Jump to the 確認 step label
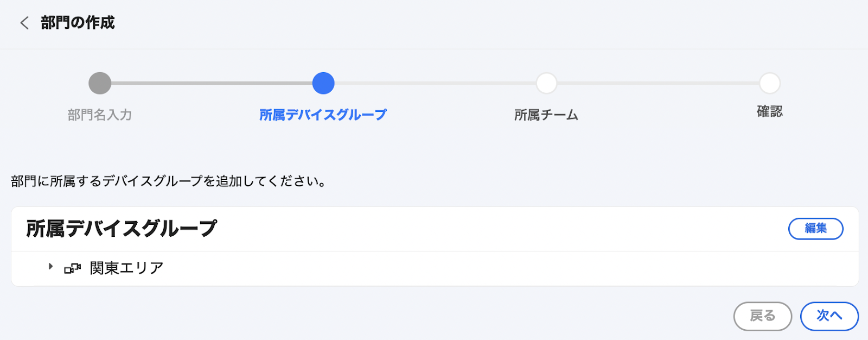Screen dimensions: 868x340 pyautogui.click(x=770, y=111)
